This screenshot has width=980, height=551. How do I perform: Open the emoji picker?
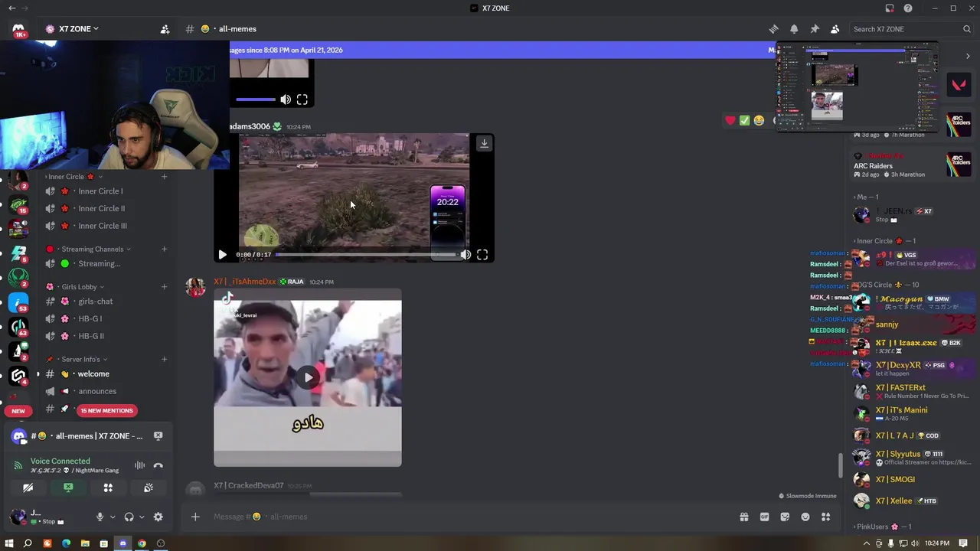point(805,517)
